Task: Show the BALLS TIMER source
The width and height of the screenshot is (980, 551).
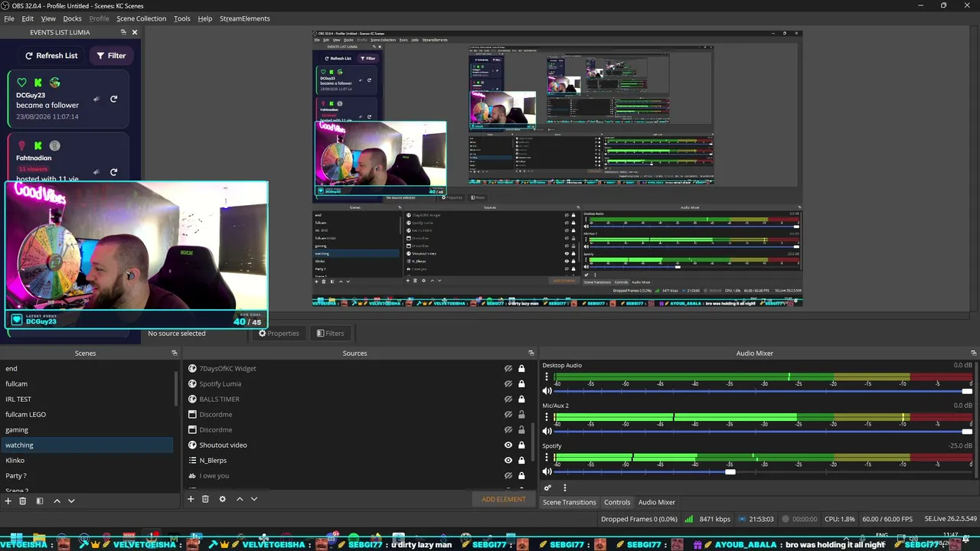Action: click(508, 399)
